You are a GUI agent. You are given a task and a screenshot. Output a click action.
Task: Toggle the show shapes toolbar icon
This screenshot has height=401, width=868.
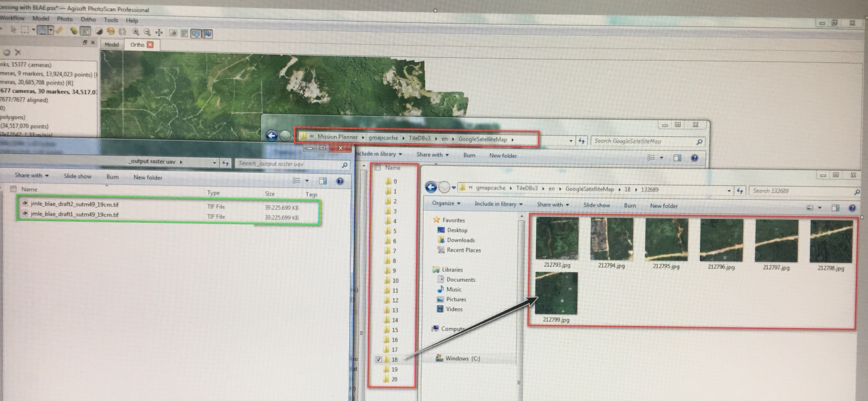pos(196,33)
